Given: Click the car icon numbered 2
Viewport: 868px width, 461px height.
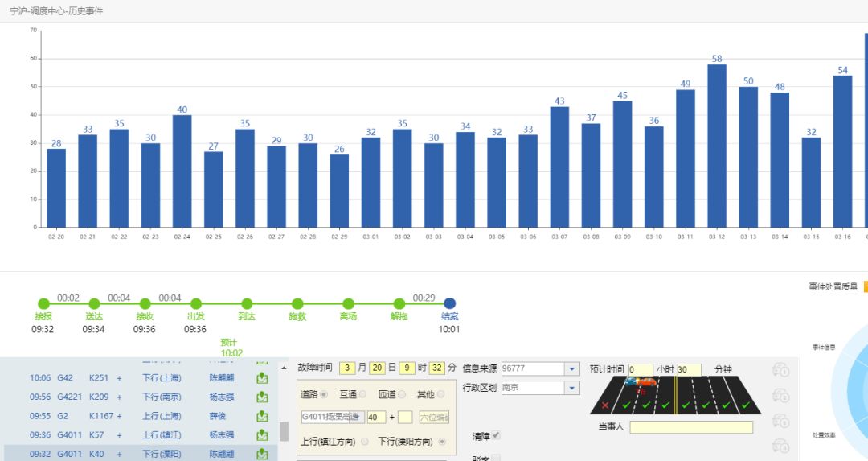Looking at the screenshot, I should (x=780, y=395).
